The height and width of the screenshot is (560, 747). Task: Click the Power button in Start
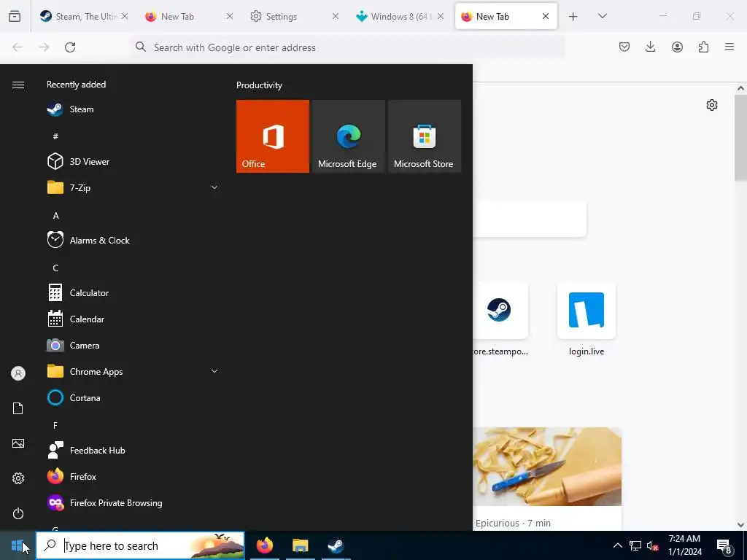(18, 513)
